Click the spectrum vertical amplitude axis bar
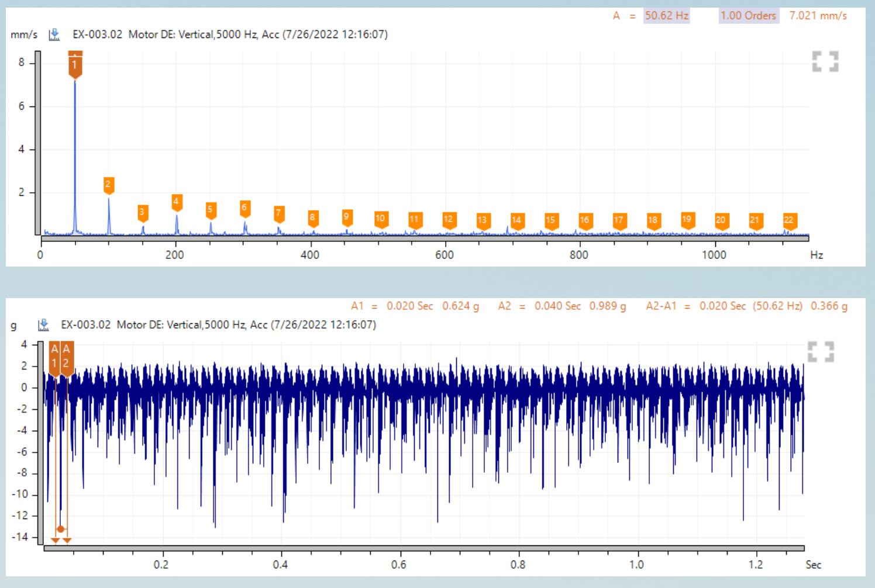 pos(38,143)
